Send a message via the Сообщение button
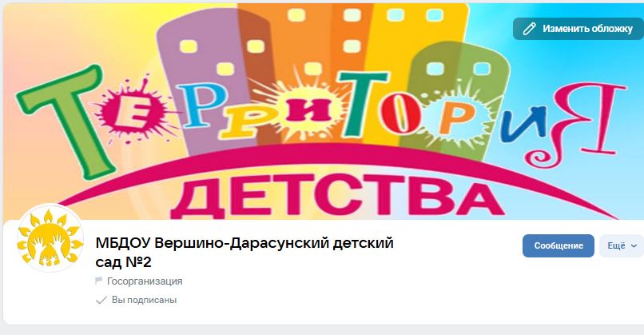Screen dimensions: 644x335 tap(559, 245)
